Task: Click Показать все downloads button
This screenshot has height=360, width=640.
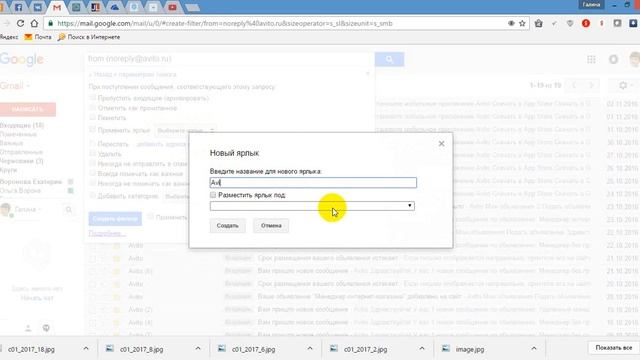Action: [x=613, y=348]
